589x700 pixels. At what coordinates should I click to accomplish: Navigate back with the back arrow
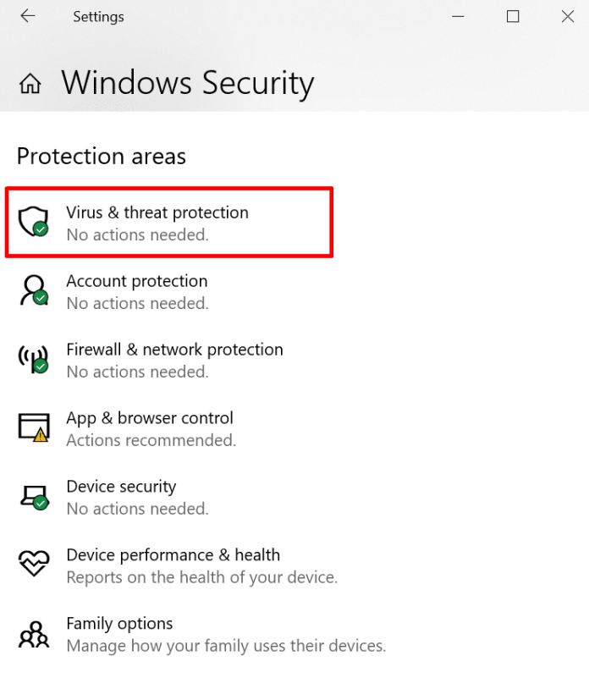coord(28,16)
